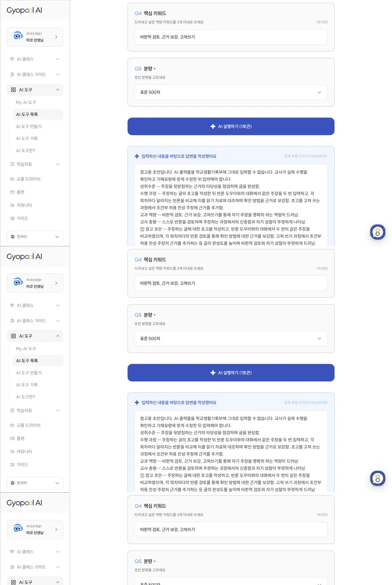
Task: Open the lower floating chatbot assistant icon
Action: (x=378, y=479)
